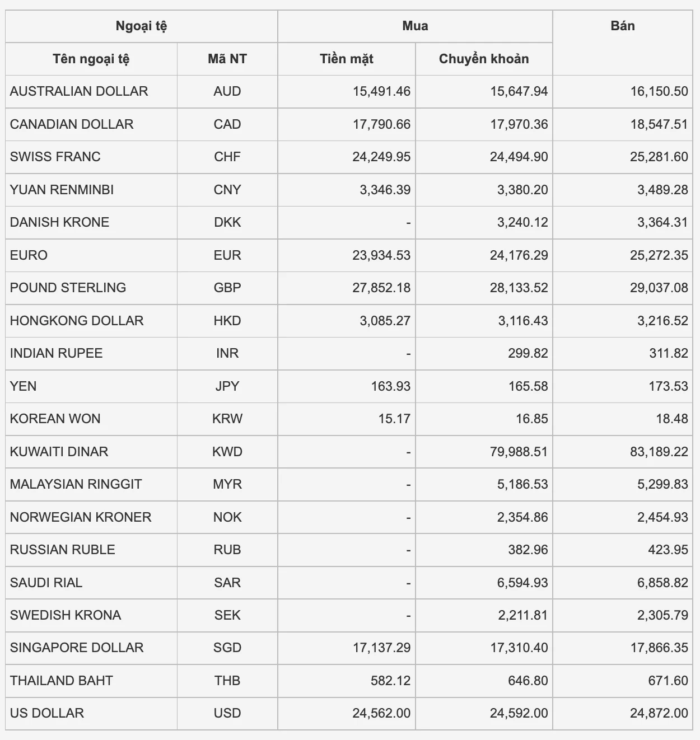The width and height of the screenshot is (700, 740).
Task: Click the RUSSIAN RUBLE transfer rate 382.96
Action: [x=528, y=550]
